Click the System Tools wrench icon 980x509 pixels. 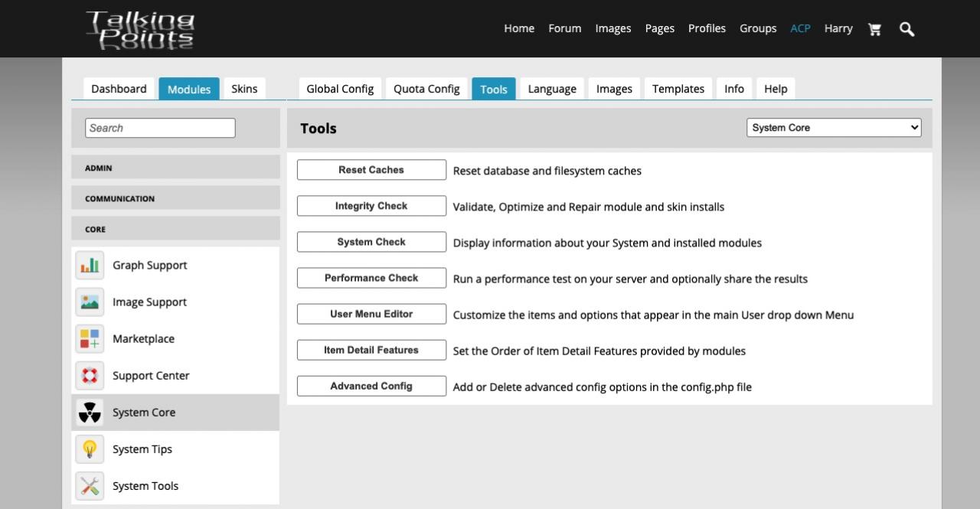pyautogui.click(x=90, y=486)
